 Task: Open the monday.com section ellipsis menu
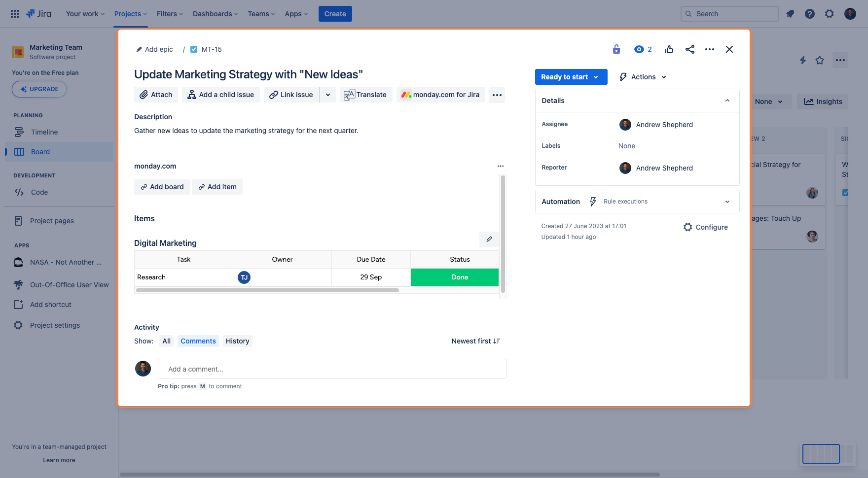[x=501, y=166]
